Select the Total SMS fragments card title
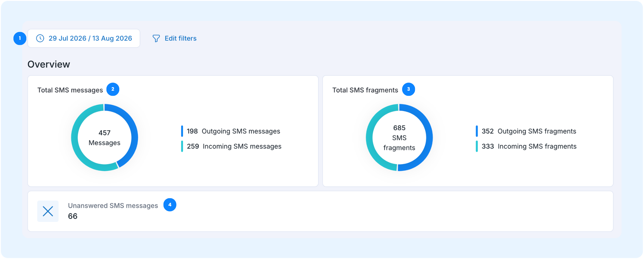Screen dimensions: 644x259 tap(365, 90)
